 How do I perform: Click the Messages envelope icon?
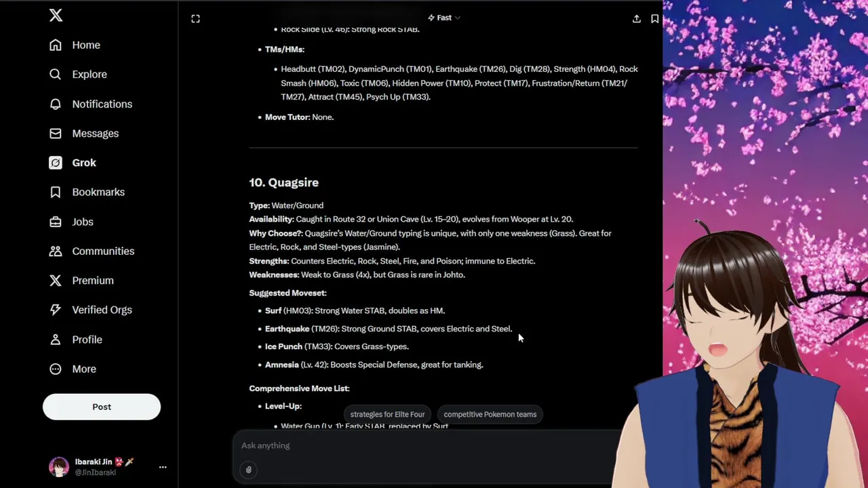56,134
